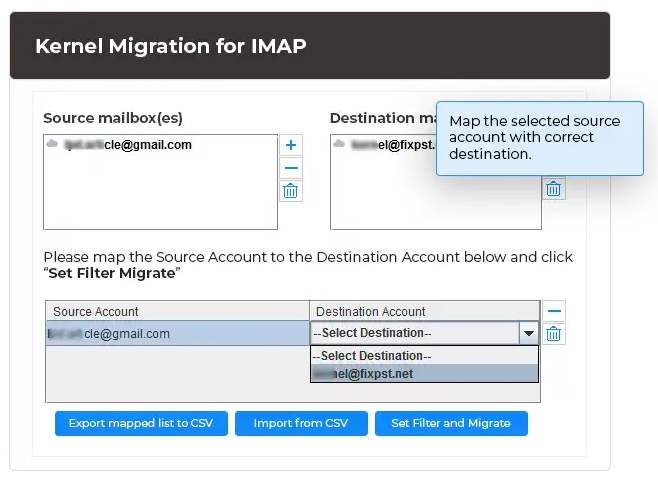The height and width of the screenshot is (490, 658).
Task: Click Set Filter and Migrate button
Action: (451, 423)
